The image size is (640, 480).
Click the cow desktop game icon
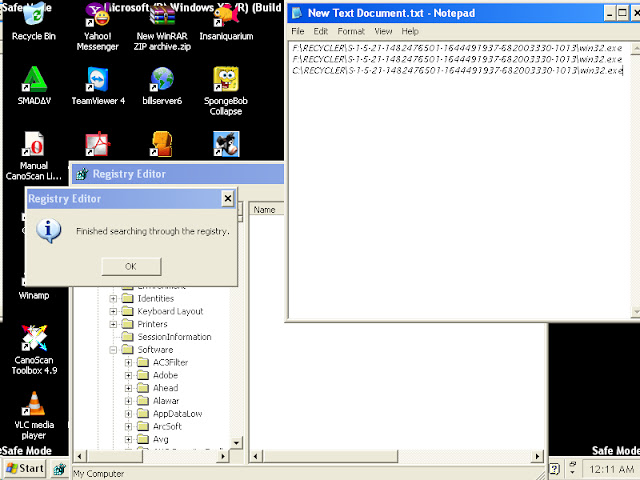point(226,144)
